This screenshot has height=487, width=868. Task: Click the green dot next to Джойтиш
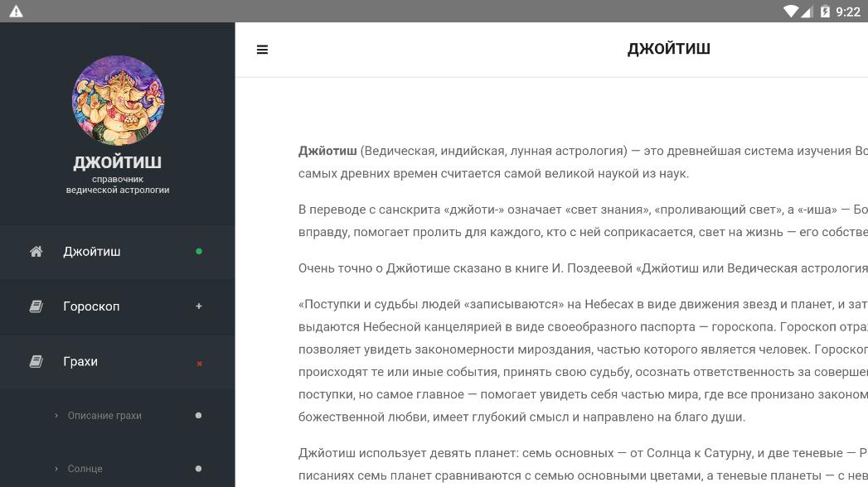tap(199, 252)
